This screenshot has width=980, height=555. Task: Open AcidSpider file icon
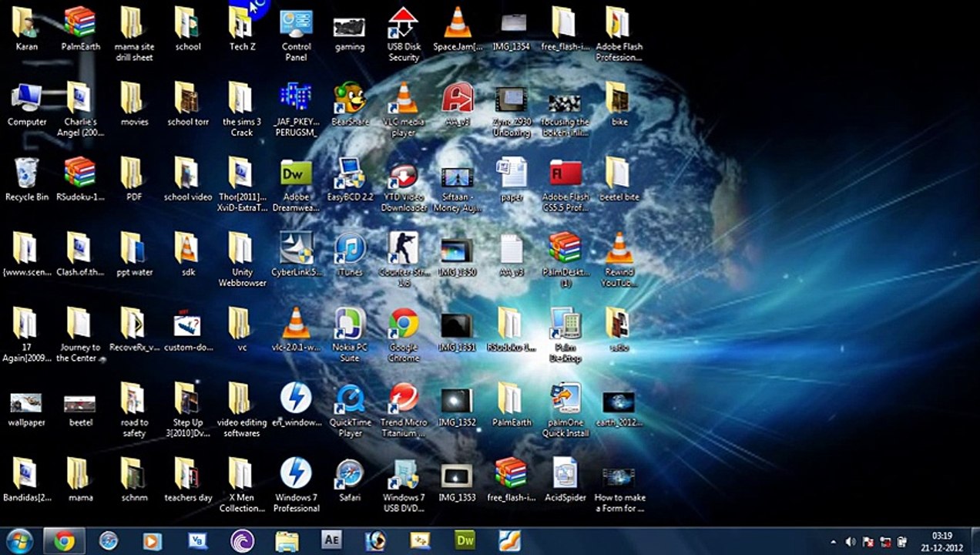click(x=566, y=480)
